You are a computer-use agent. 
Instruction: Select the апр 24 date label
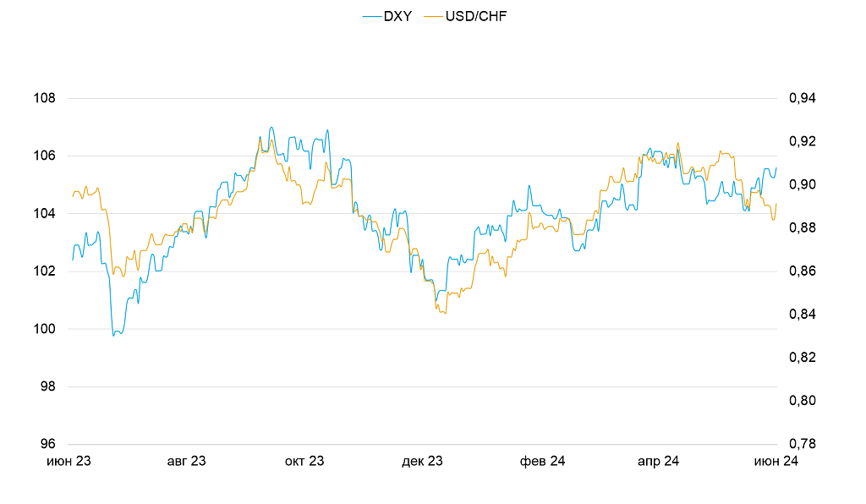[658, 461]
